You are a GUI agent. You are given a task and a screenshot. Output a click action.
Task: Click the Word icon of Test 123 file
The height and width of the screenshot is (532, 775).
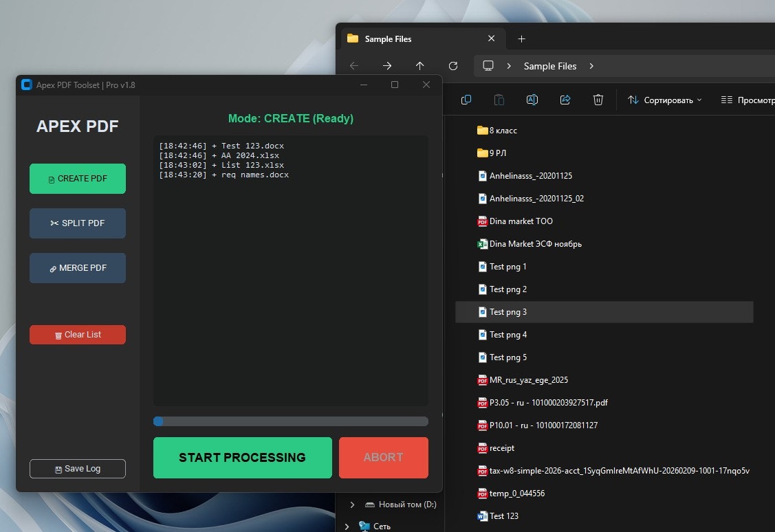483,516
